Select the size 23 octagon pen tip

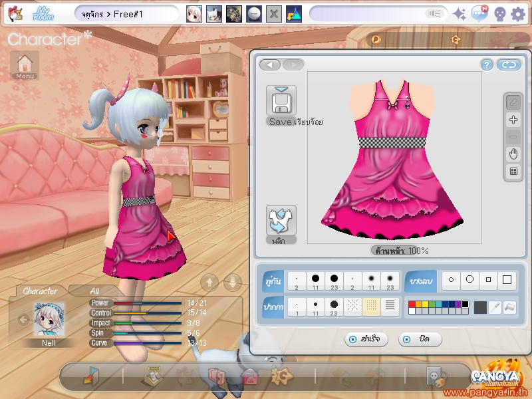point(334,307)
